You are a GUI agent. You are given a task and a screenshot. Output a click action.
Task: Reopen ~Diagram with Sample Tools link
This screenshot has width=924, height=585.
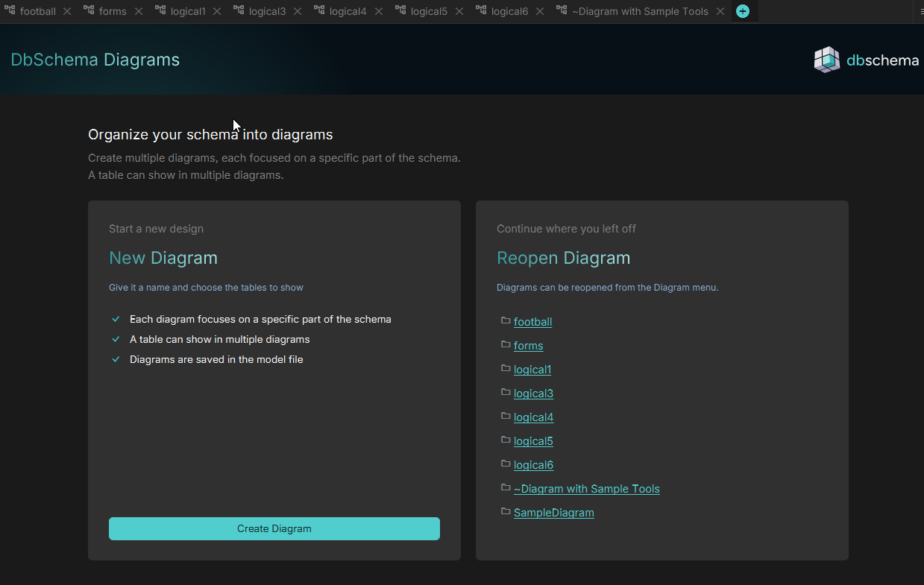click(587, 489)
